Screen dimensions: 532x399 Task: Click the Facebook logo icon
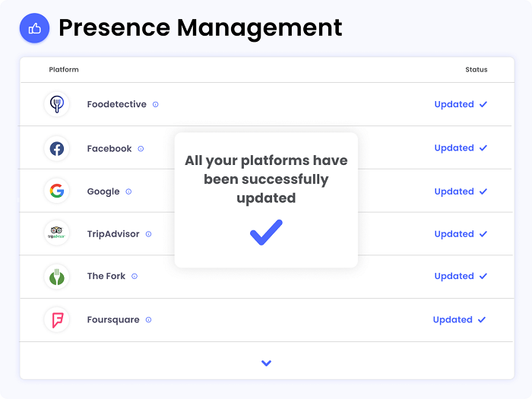57,148
